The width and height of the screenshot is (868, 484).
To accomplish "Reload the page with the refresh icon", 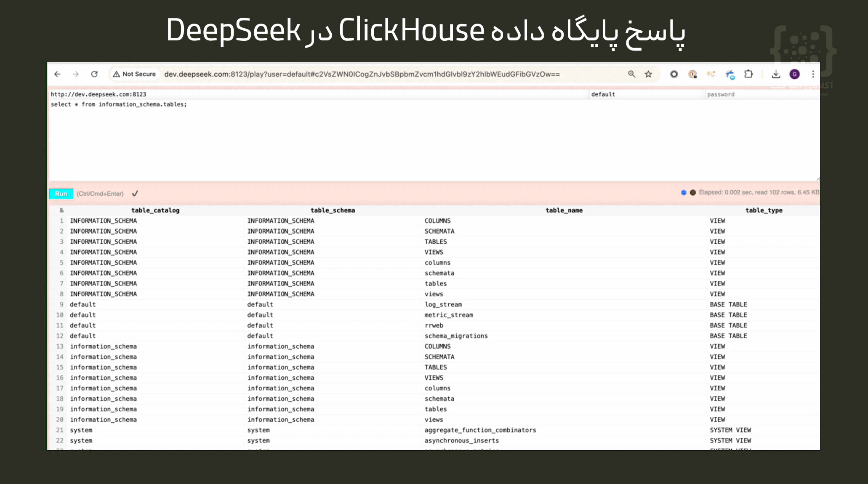I will 94,74.
